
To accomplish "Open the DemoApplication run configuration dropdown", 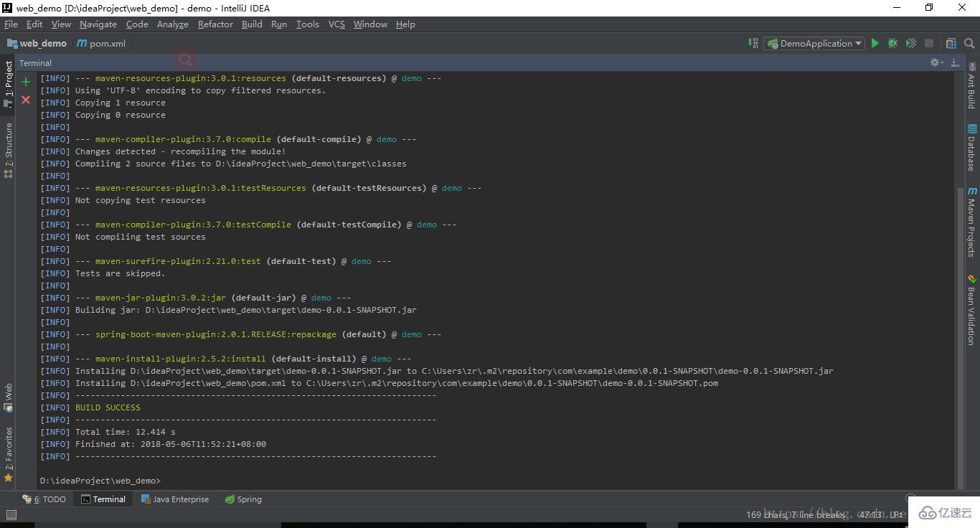I will pyautogui.click(x=814, y=43).
